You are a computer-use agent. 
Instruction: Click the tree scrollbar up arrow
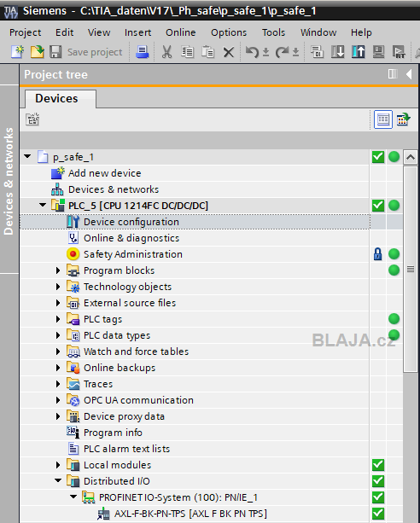pyautogui.click(x=411, y=157)
